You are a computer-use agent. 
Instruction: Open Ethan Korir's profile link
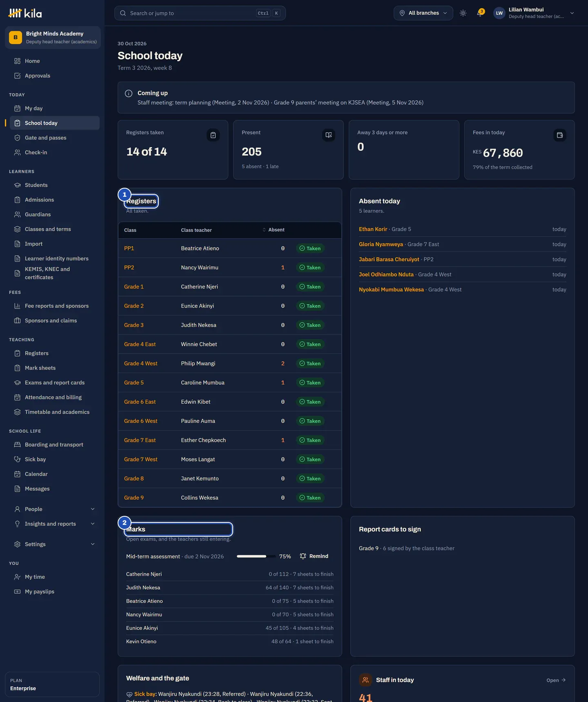tap(373, 229)
